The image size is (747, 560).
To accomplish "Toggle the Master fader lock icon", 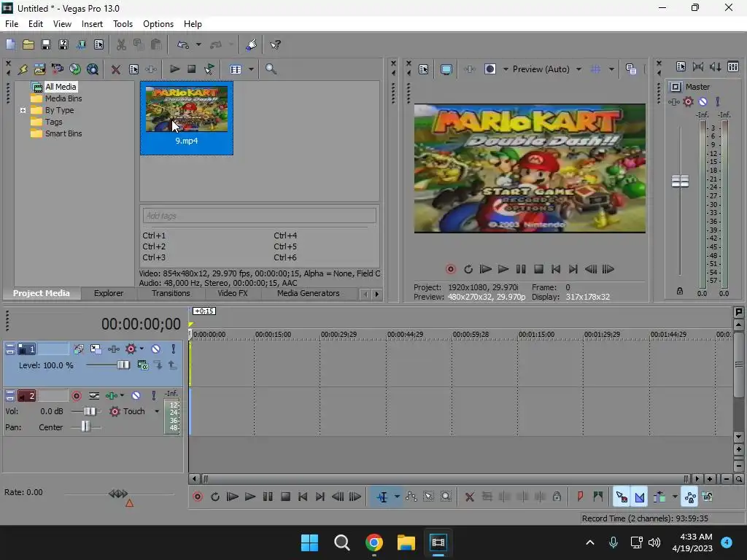I will coord(680,291).
